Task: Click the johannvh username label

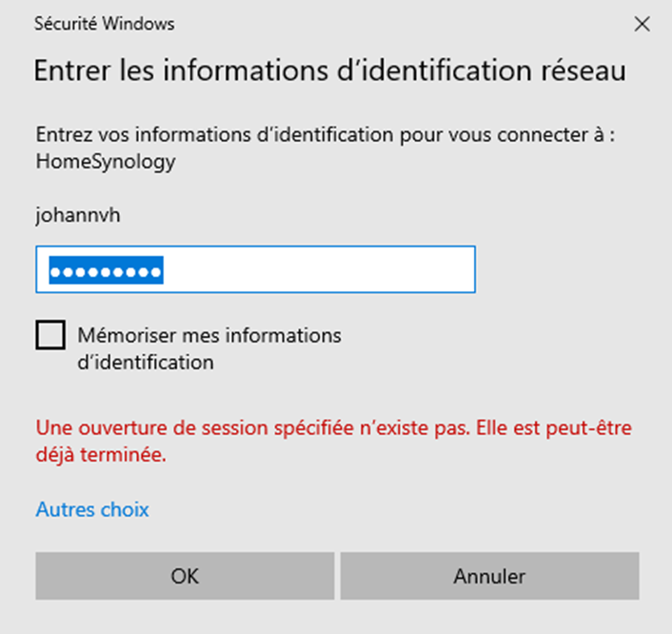Action: tap(78, 215)
